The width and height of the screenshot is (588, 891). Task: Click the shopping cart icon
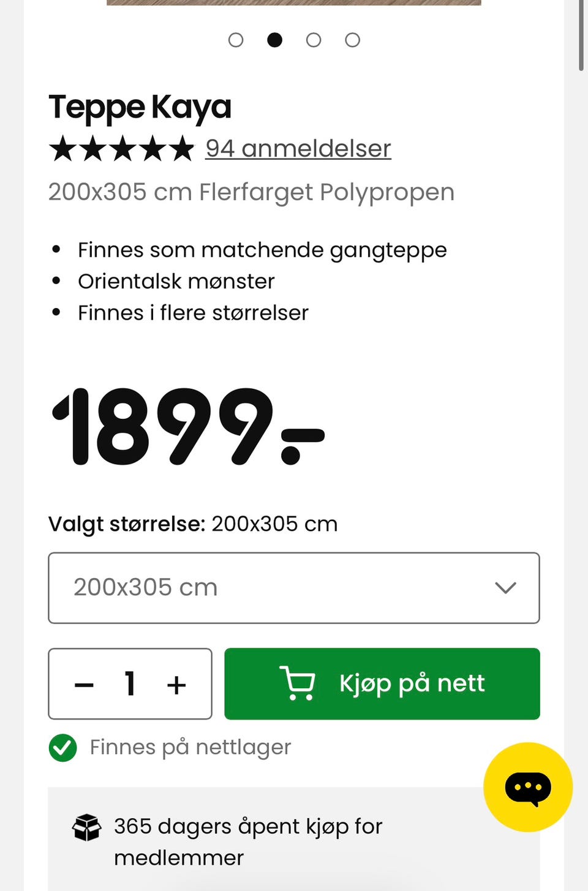[x=298, y=683]
